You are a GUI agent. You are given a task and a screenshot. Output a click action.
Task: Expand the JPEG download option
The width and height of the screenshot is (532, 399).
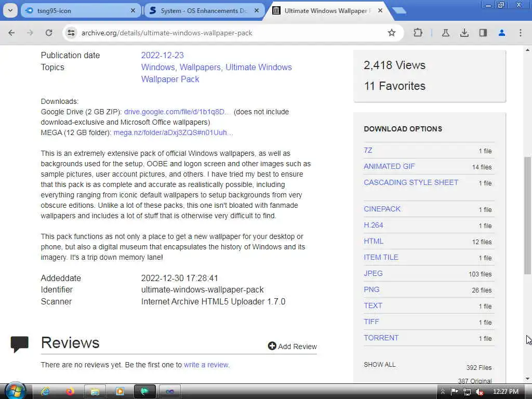[x=373, y=273]
